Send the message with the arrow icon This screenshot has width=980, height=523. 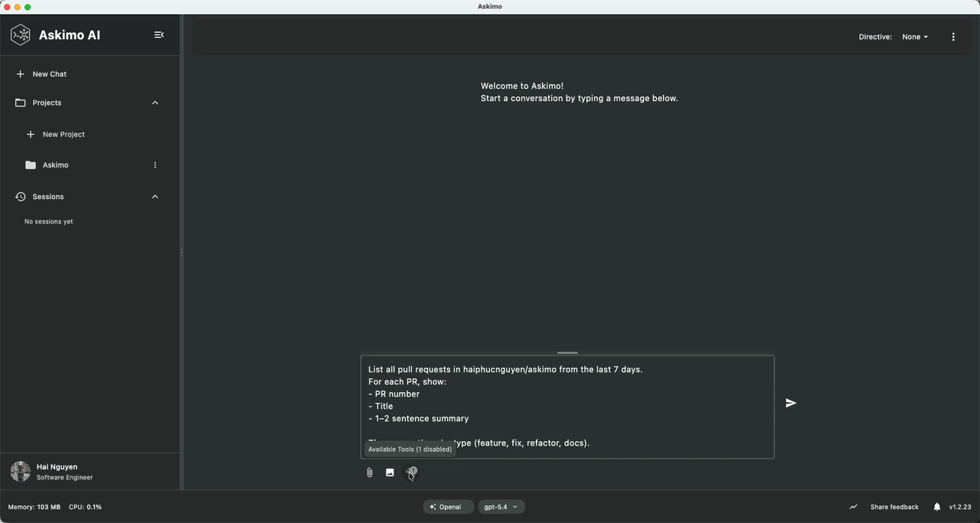coord(790,403)
